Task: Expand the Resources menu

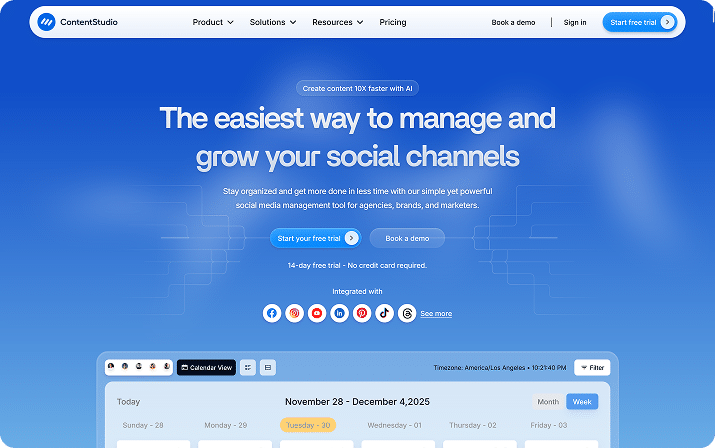Action: click(337, 22)
